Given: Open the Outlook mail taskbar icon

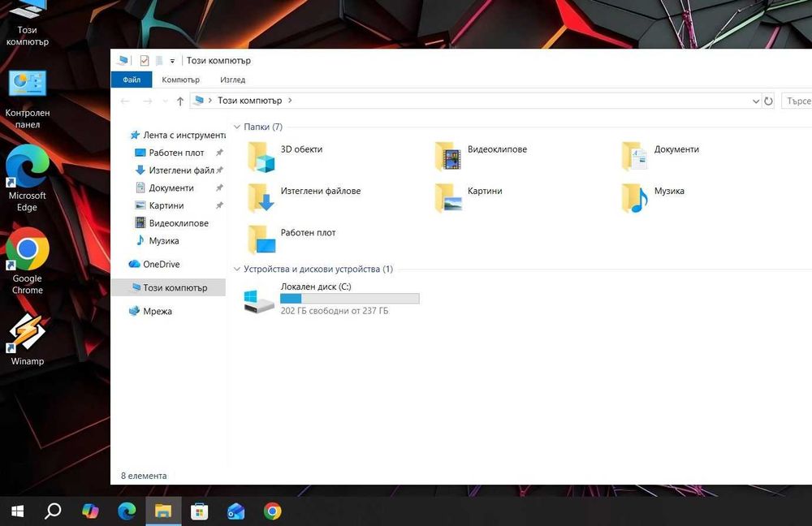Looking at the screenshot, I should (235, 511).
